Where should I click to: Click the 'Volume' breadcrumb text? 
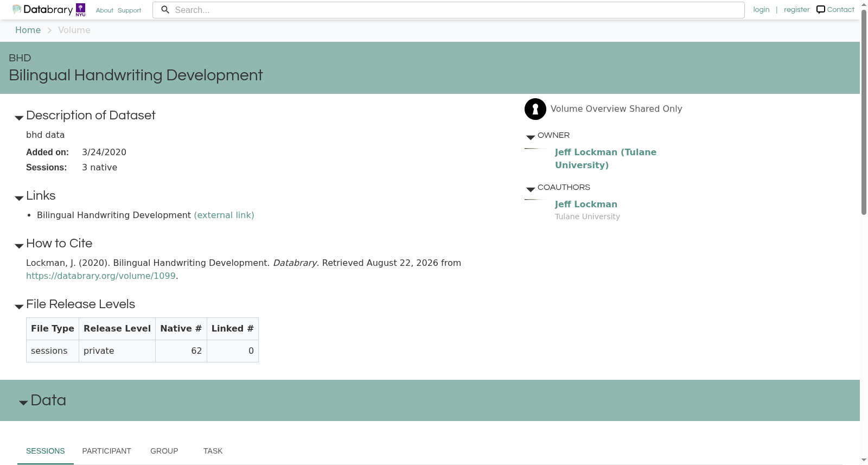pos(74,30)
